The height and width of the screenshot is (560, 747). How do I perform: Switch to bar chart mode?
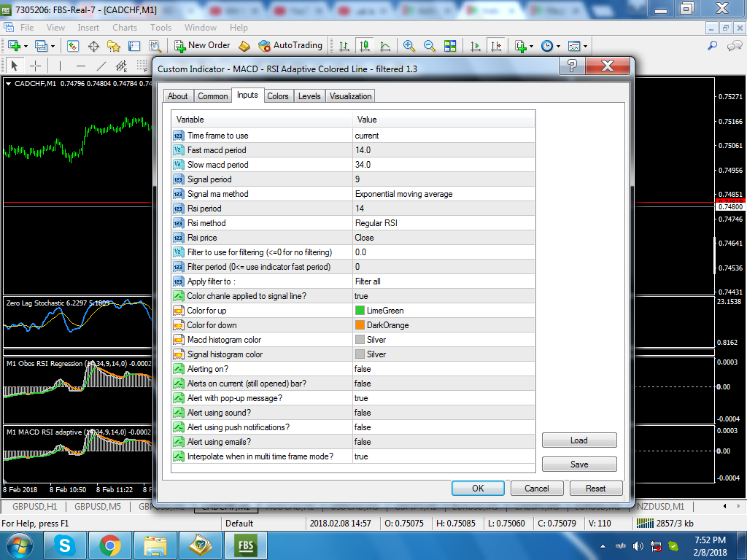344,46
